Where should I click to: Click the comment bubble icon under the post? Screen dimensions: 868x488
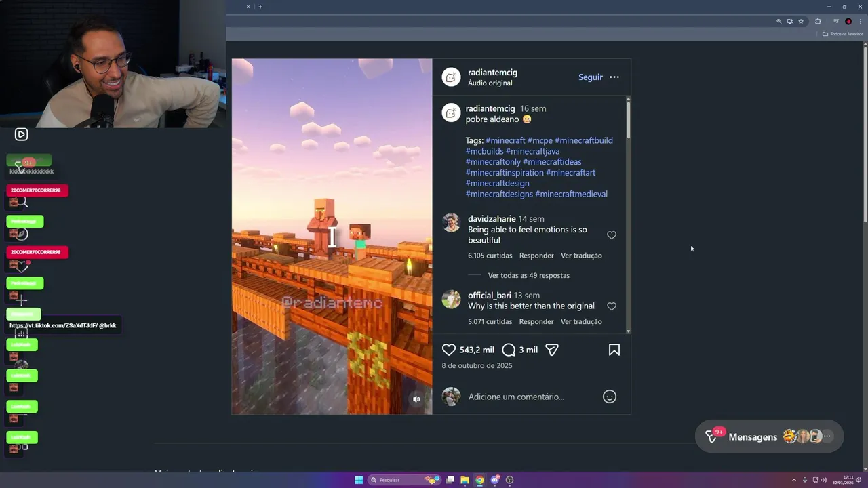pyautogui.click(x=509, y=350)
